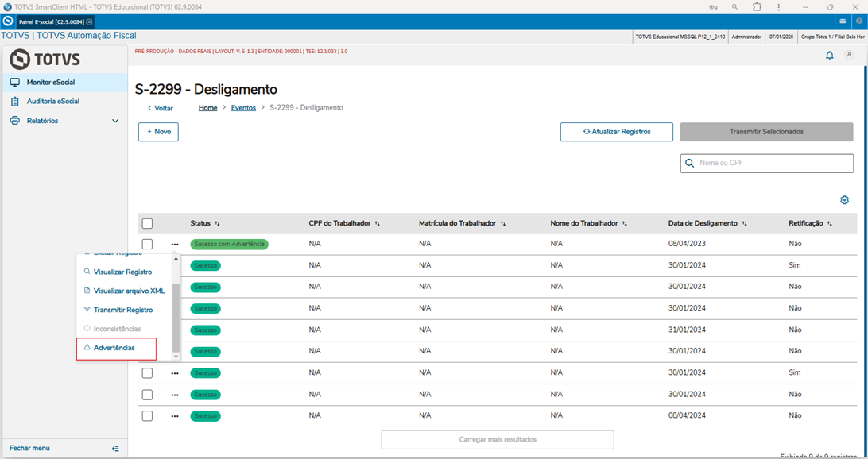Click the Sucesso com Advertência status badge
Viewport: 868px width, 459px height.
pos(229,245)
